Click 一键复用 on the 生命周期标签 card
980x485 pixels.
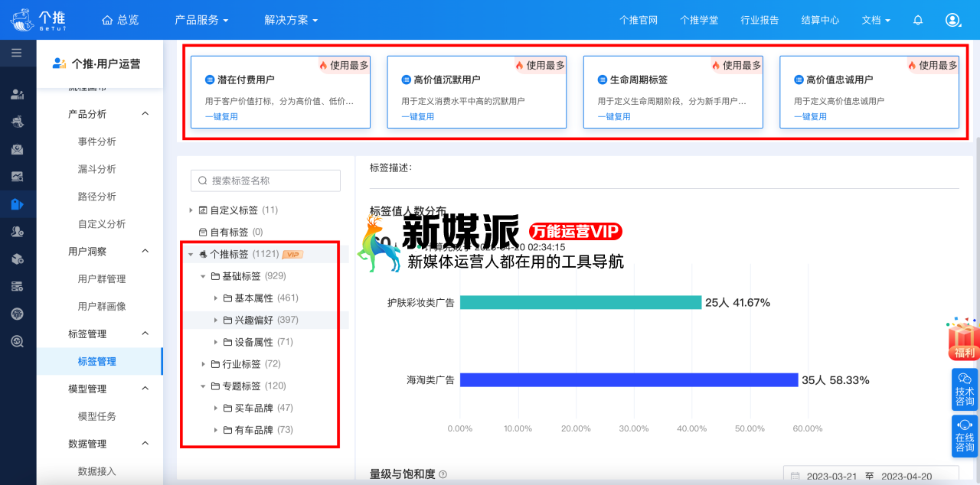(614, 117)
